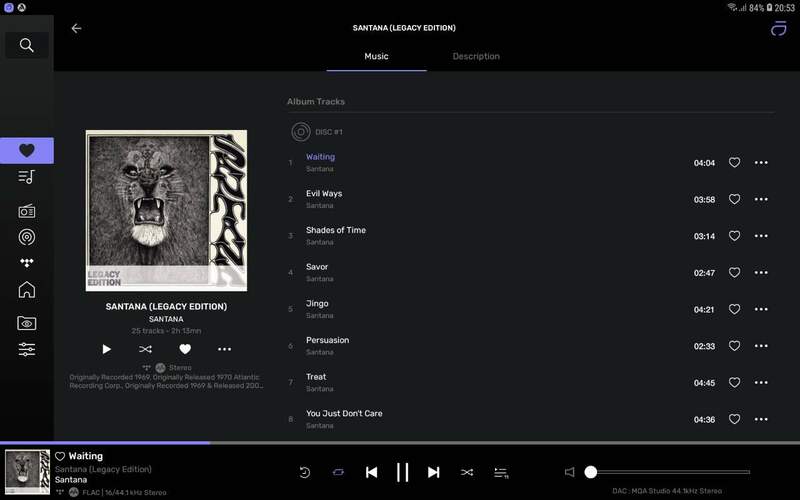Viewport: 800px width, 500px height.
Task: Click the Disc #1 disc icon
Action: coord(301,132)
